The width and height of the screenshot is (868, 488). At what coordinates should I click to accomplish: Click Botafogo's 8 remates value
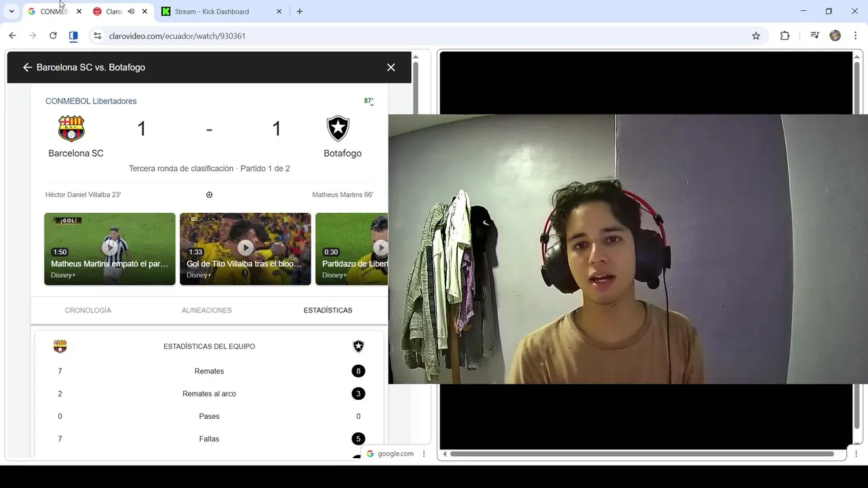[358, 371]
